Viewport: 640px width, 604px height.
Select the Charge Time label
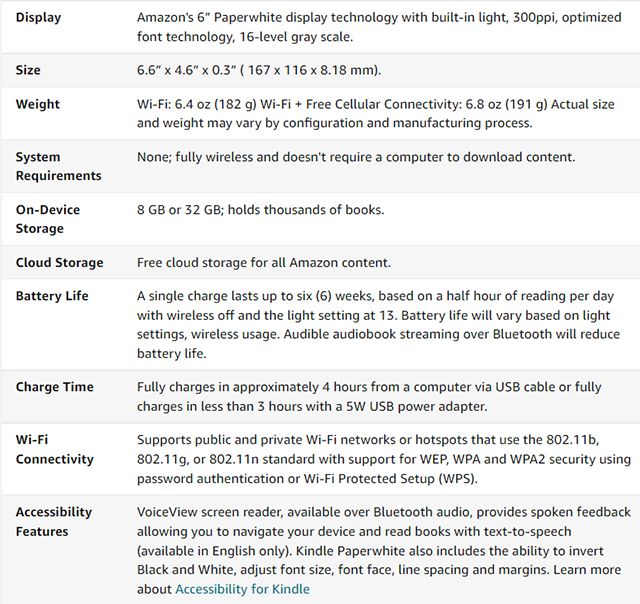(x=55, y=387)
